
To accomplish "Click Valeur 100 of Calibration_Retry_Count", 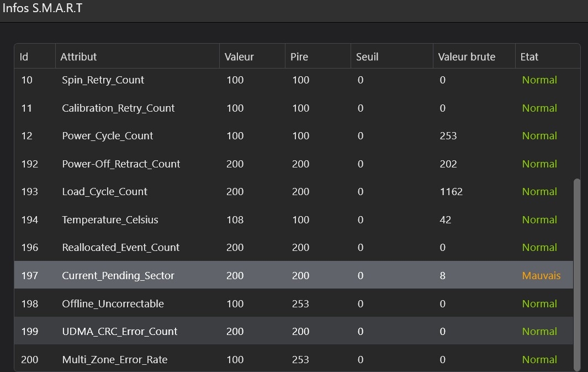I will click(x=235, y=108).
